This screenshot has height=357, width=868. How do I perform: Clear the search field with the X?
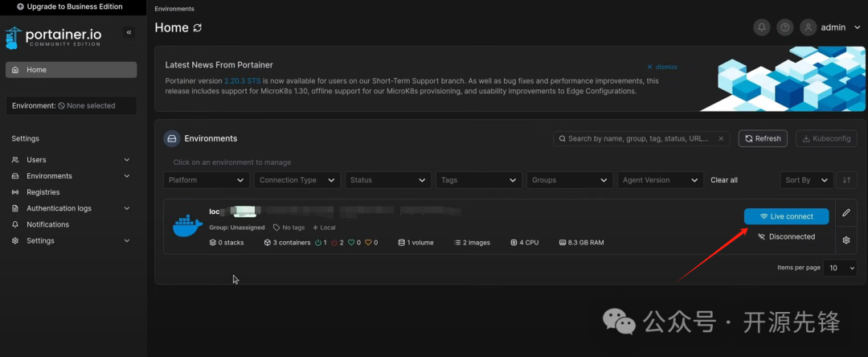tap(721, 139)
